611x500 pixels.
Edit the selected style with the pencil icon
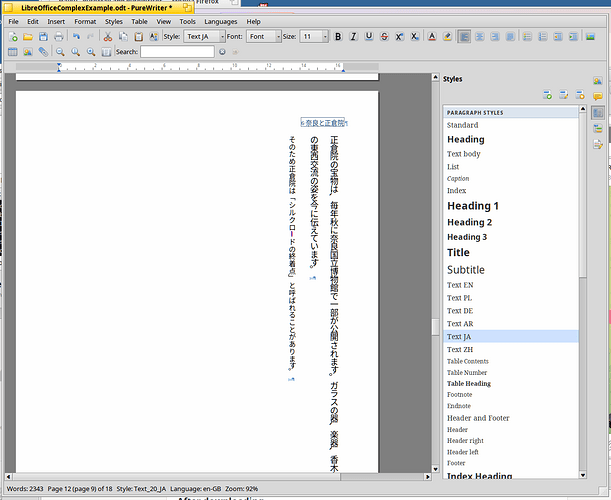click(x=563, y=95)
